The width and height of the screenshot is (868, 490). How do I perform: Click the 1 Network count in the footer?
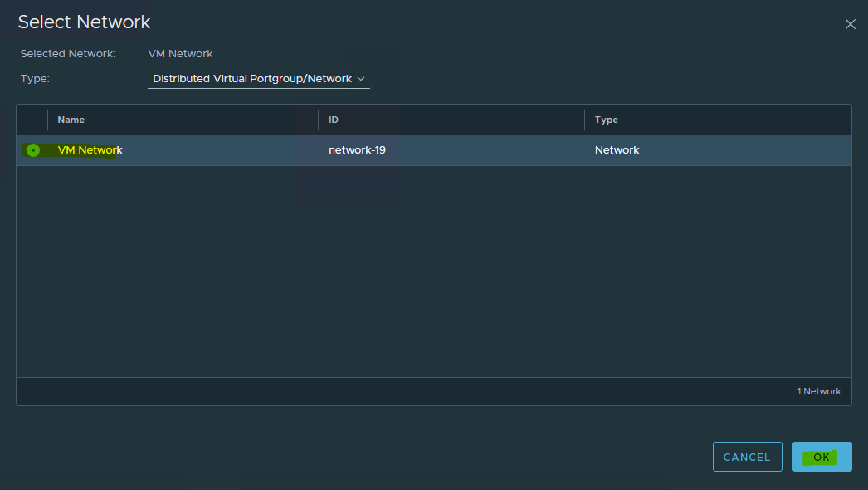tap(819, 391)
